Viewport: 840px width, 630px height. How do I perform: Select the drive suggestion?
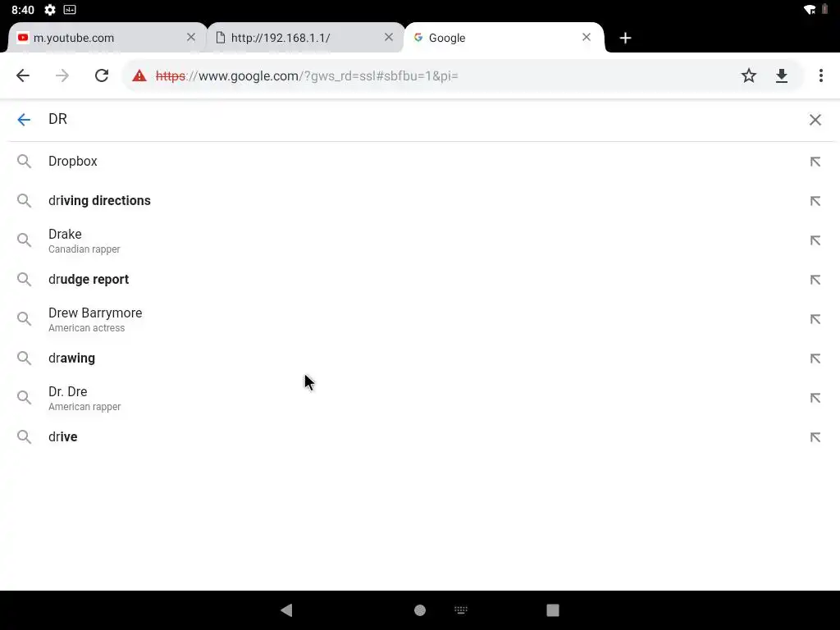point(420,436)
